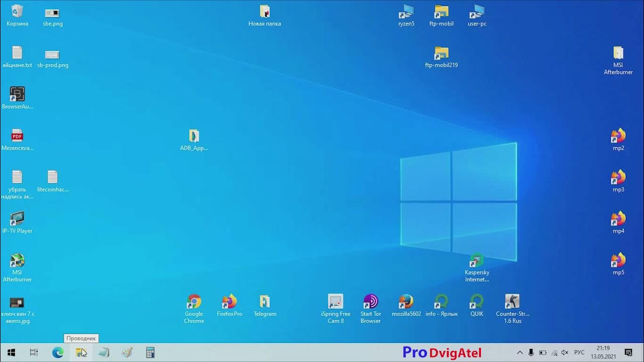Screen dimensions: 644x362
Task: Select the MSI Afterburner folder at right
Action: pyautogui.click(x=618, y=60)
